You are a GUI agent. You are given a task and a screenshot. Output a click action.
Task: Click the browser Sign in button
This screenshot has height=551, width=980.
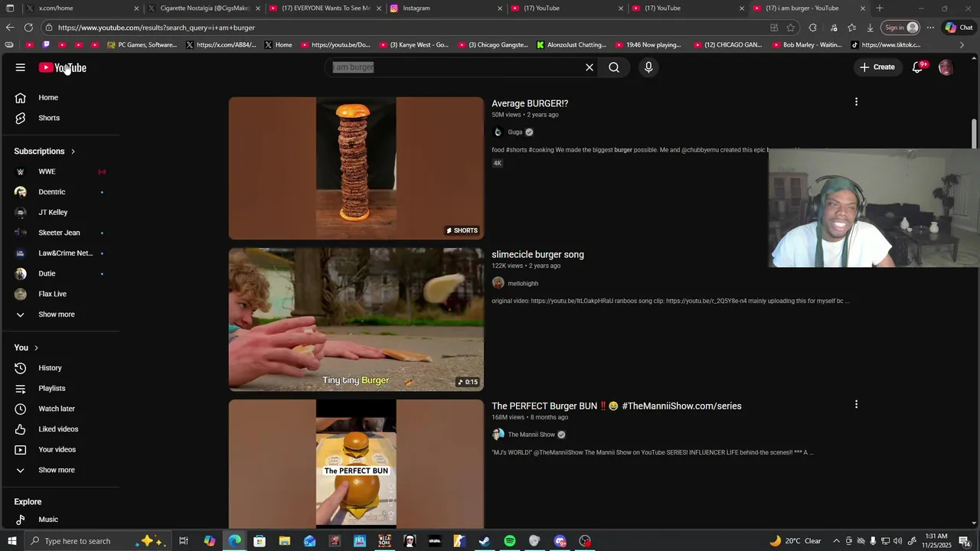click(x=901, y=28)
